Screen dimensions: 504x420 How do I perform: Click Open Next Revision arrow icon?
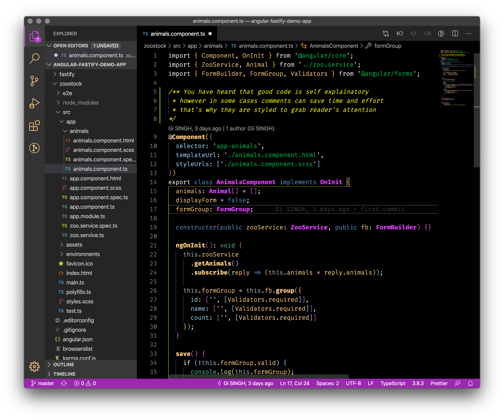pos(427,34)
